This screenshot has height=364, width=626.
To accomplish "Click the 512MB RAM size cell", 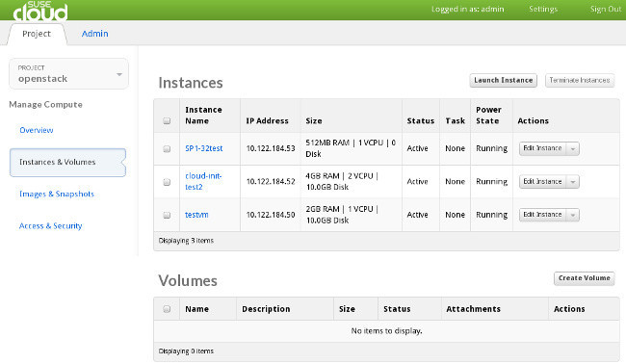I will (x=351, y=148).
